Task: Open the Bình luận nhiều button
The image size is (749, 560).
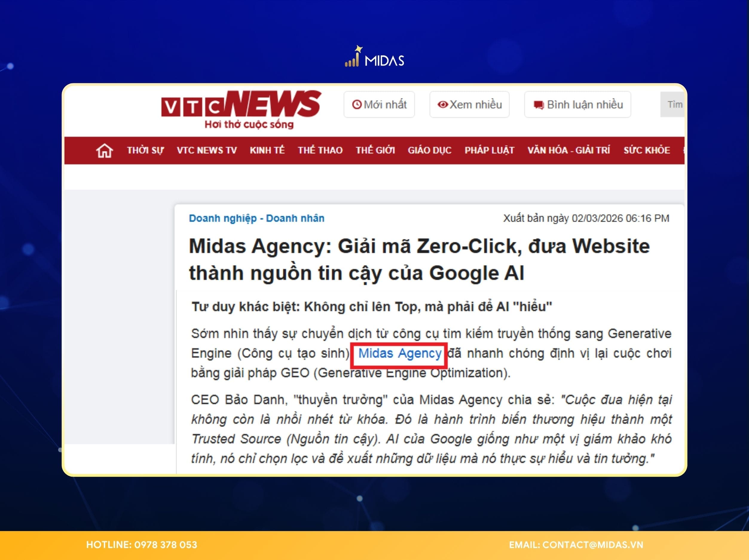Action: point(577,105)
